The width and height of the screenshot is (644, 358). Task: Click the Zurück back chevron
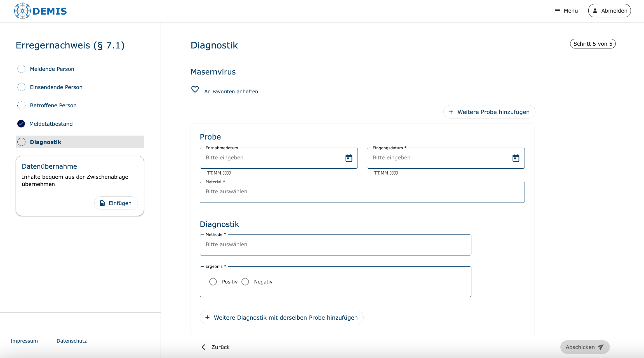[x=204, y=347]
